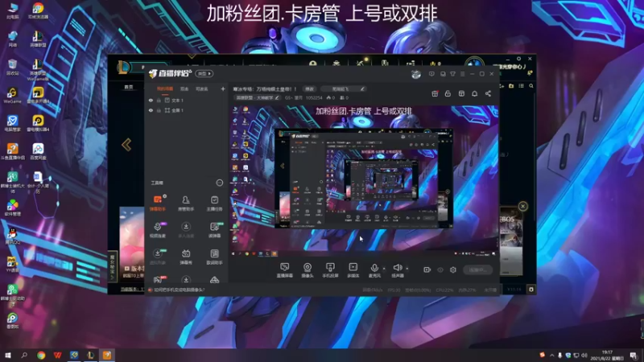Select the 全屏 1 source row
Image resolution: width=644 pixels, height=362 pixels.
[x=186, y=110]
